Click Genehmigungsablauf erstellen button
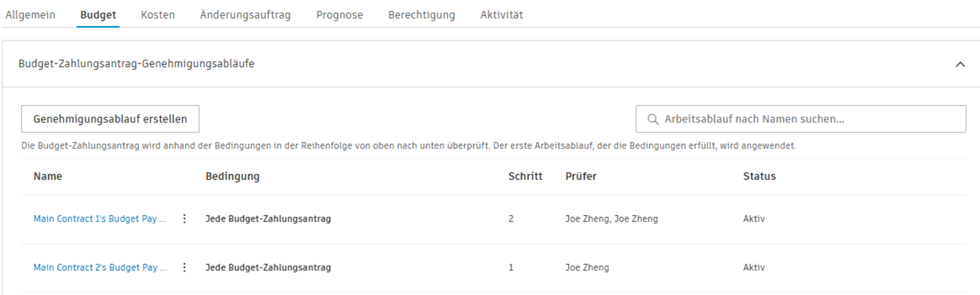 pos(110,119)
